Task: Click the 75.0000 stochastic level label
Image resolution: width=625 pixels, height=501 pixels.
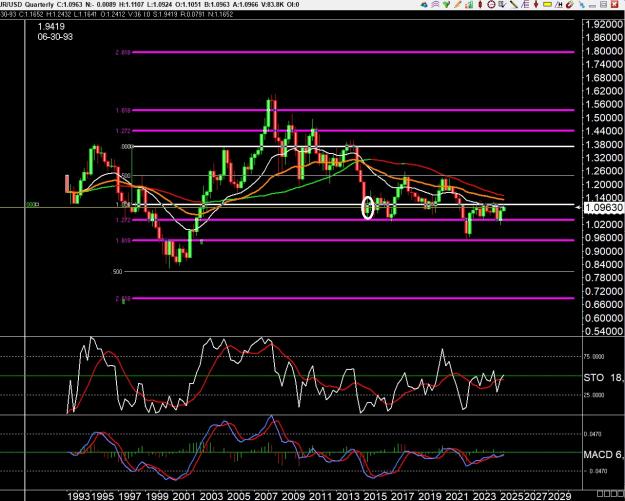Action: pos(593,357)
